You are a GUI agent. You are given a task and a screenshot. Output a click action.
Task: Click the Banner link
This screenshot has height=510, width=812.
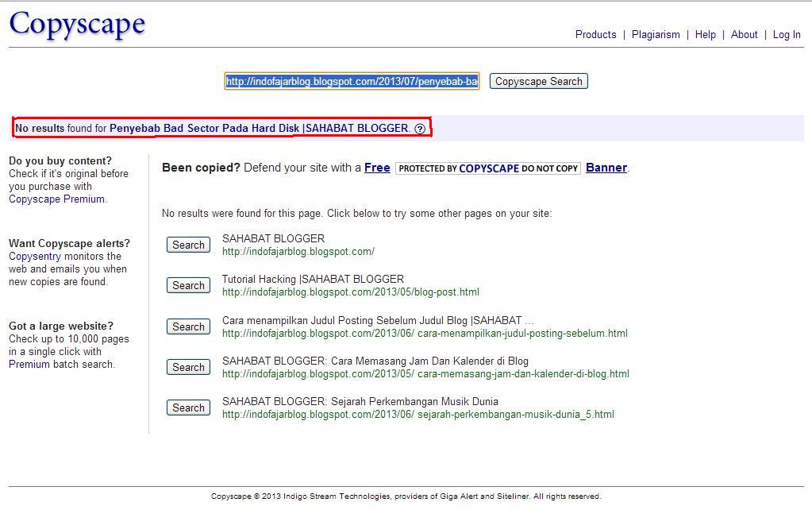[x=606, y=168]
